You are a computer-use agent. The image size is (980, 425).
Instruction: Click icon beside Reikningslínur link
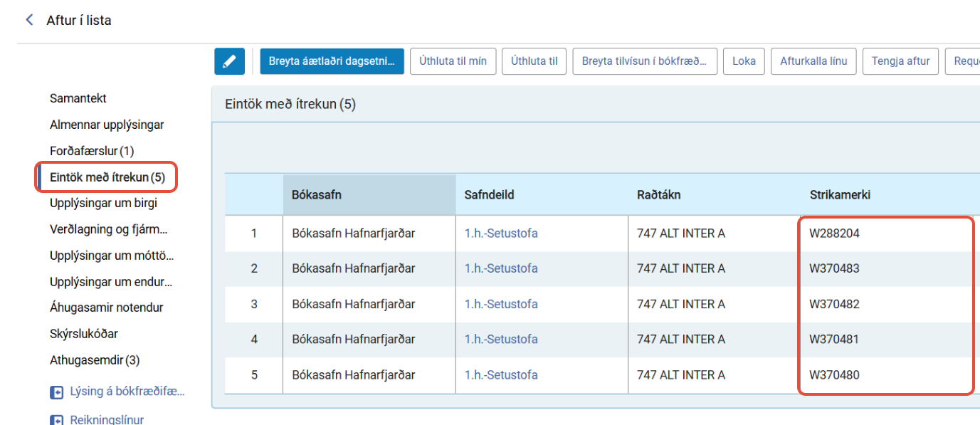[57, 420]
